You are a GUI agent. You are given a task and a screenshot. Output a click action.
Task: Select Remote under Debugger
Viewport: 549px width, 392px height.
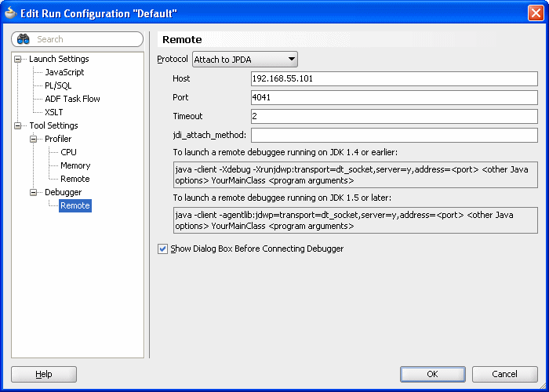click(x=75, y=205)
